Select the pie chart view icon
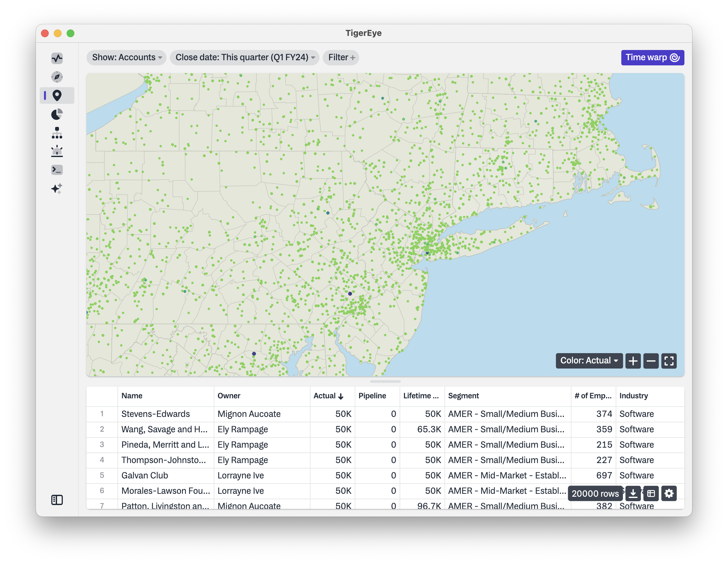728x564 pixels. (57, 114)
